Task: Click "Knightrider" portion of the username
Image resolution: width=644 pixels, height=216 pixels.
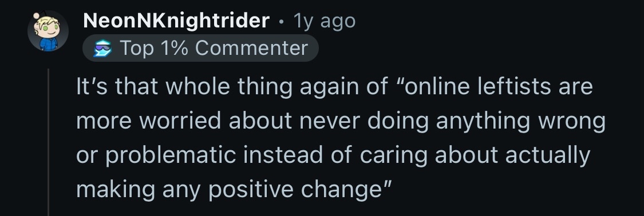Action: [212, 21]
